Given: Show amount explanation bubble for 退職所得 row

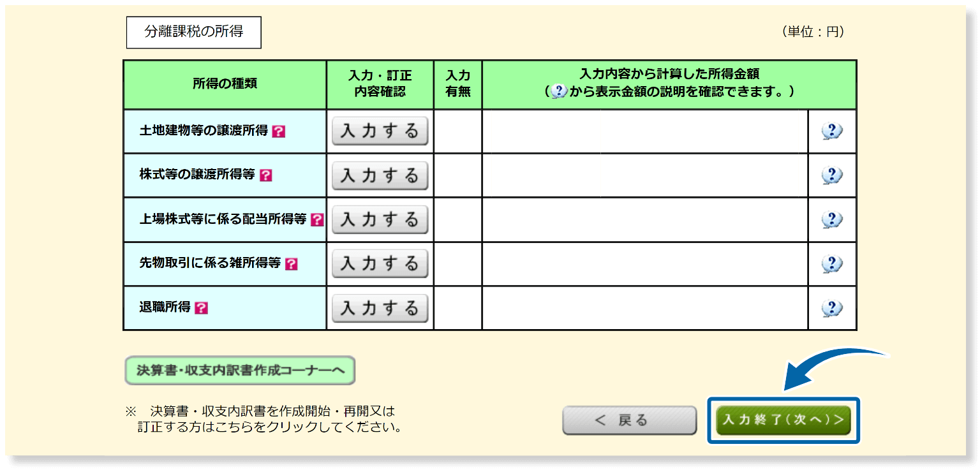Looking at the screenshot, I should [x=831, y=308].
